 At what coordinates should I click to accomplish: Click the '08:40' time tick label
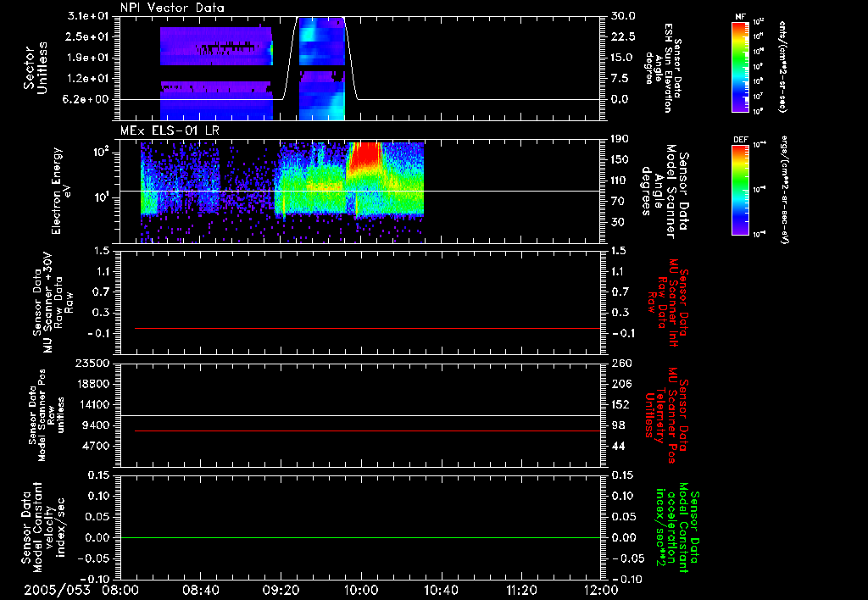click(x=200, y=590)
